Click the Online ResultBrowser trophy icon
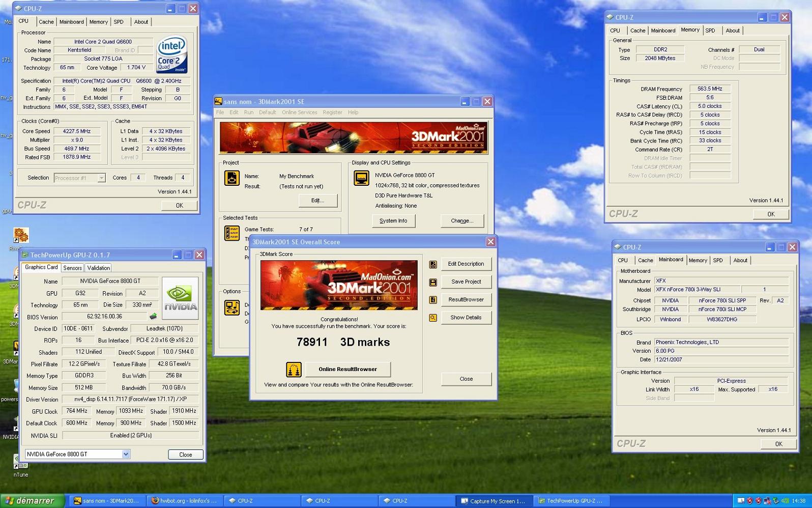 [294, 370]
